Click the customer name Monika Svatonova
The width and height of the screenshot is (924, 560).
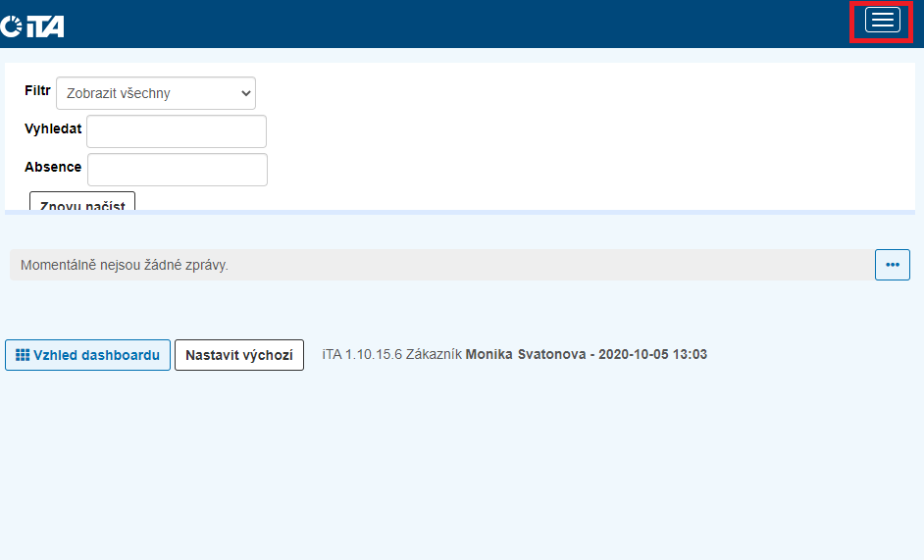528,354
